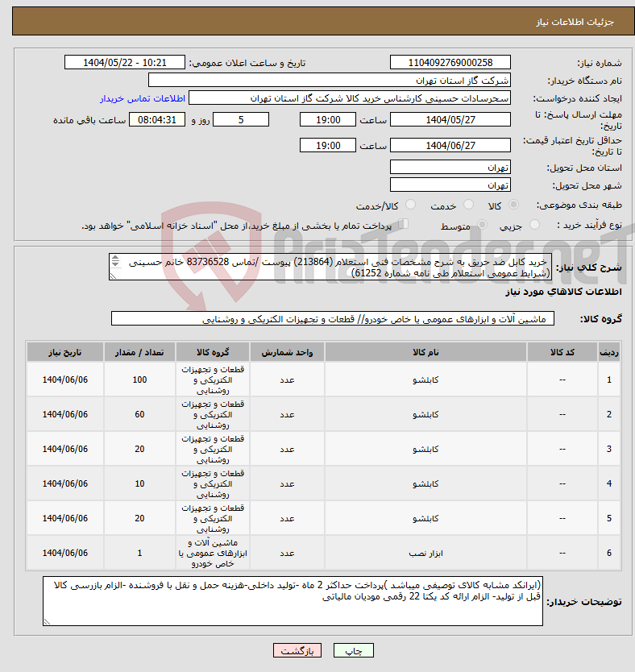Click the delivery city field تهران
This screenshot has width=635, height=672.
click(450, 185)
